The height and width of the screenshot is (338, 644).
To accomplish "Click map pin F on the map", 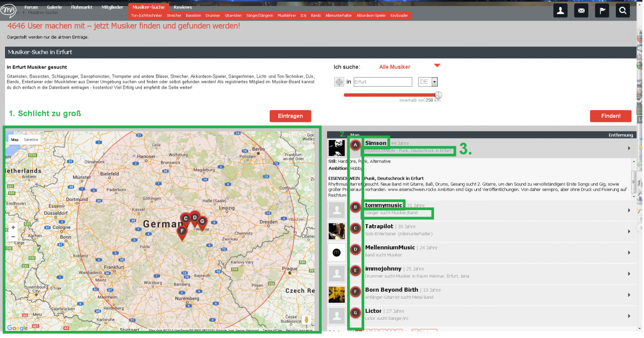I will point(182,231).
